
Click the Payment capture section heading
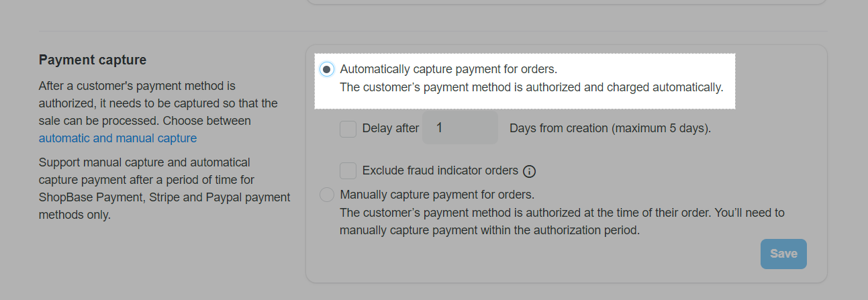(93, 60)
